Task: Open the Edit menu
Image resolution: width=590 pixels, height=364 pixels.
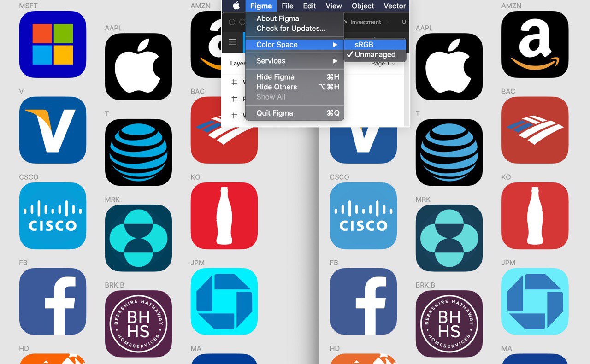Action: click(x=309, y=6)
